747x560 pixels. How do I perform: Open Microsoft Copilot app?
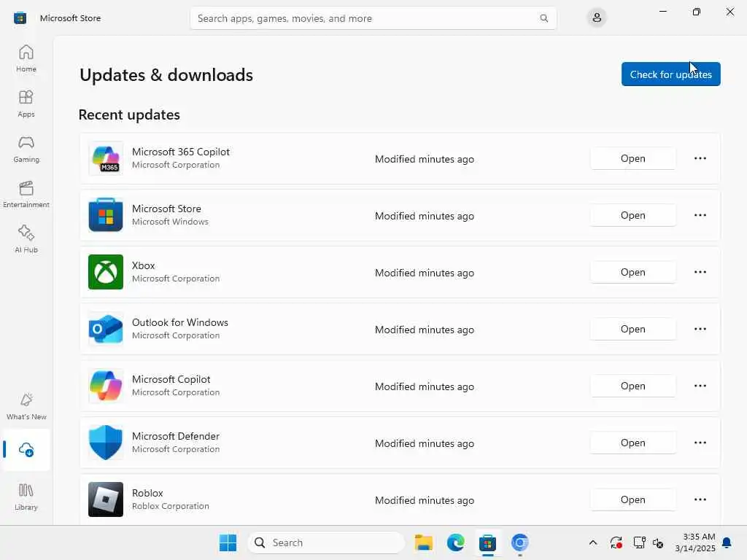click(632, 386)
